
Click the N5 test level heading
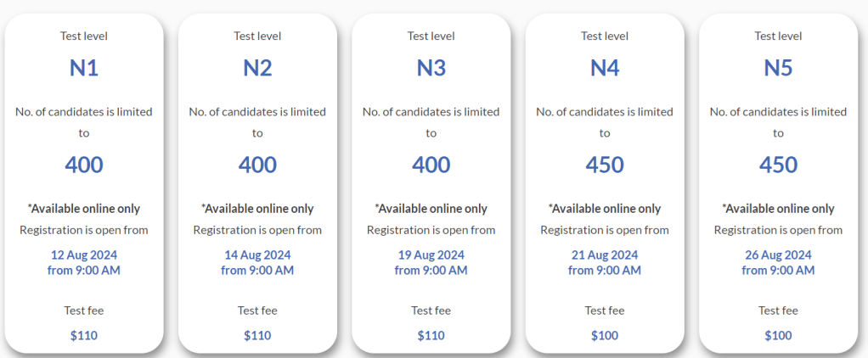point(778,69)
